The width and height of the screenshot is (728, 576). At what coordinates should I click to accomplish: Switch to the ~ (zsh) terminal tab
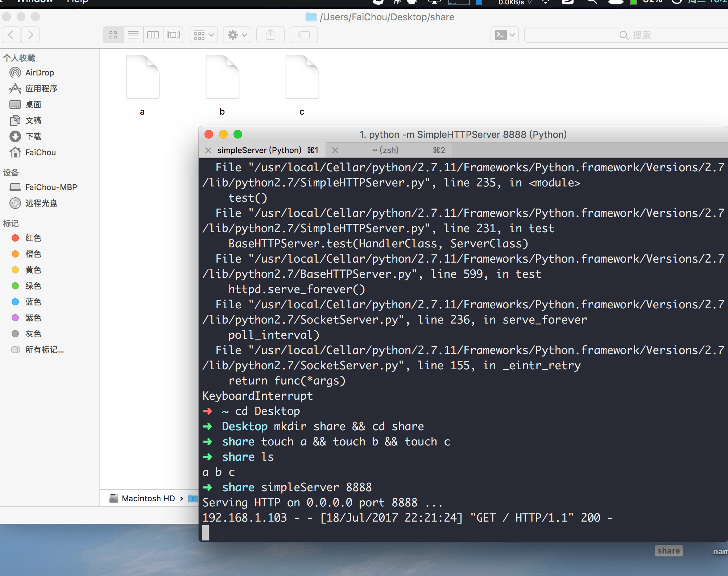point(386,150)
